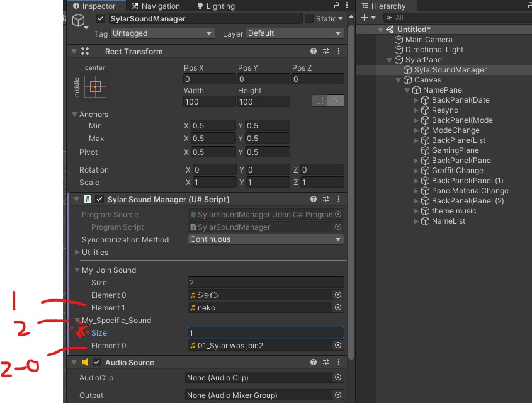Click the Inspector lock icon
This screenshot has height=403, width=532.
337,6
